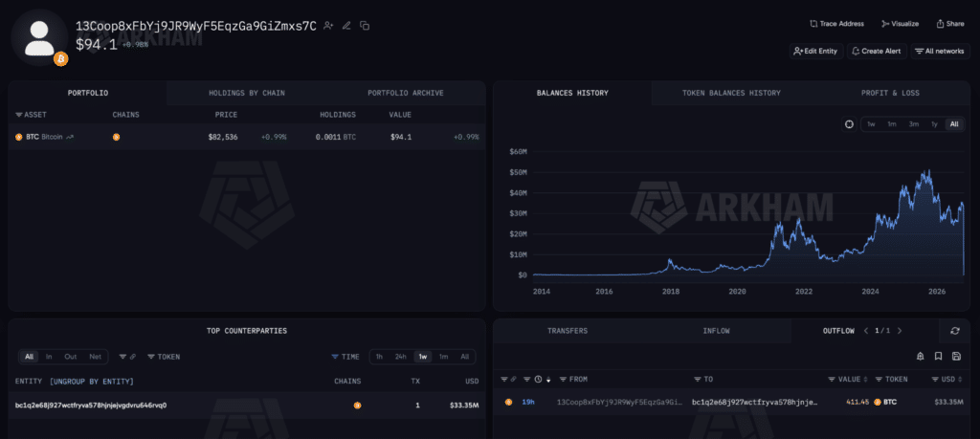Open Trace Address tool
980x439 pixels.
pyautogui.click(x=836, y=24)
